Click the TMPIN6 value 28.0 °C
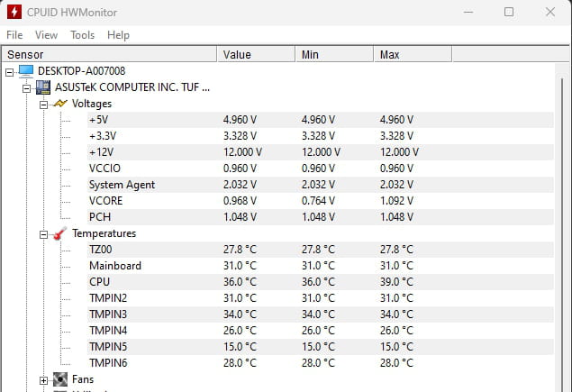572x392 pixels. [x=240, y=363]
